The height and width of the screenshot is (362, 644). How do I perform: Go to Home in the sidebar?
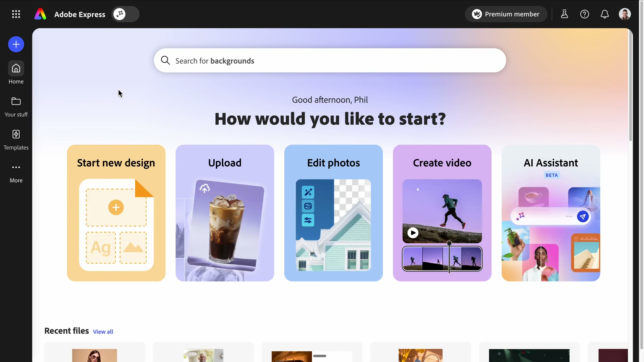click(16, 73)
